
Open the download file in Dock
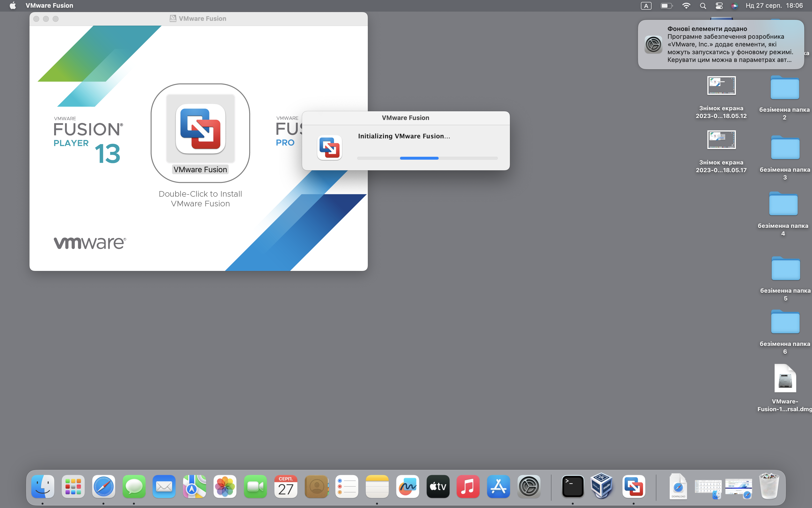coord(678,486)
